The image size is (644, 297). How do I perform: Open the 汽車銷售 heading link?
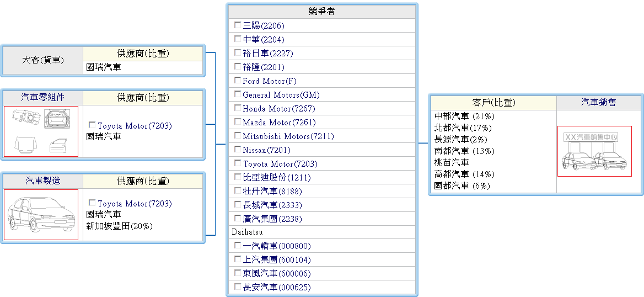[598, 103]
